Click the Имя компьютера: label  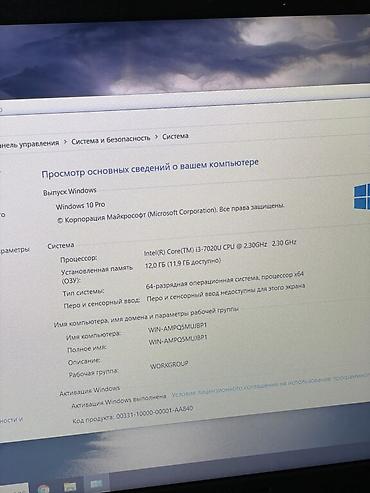pos(94,336)
